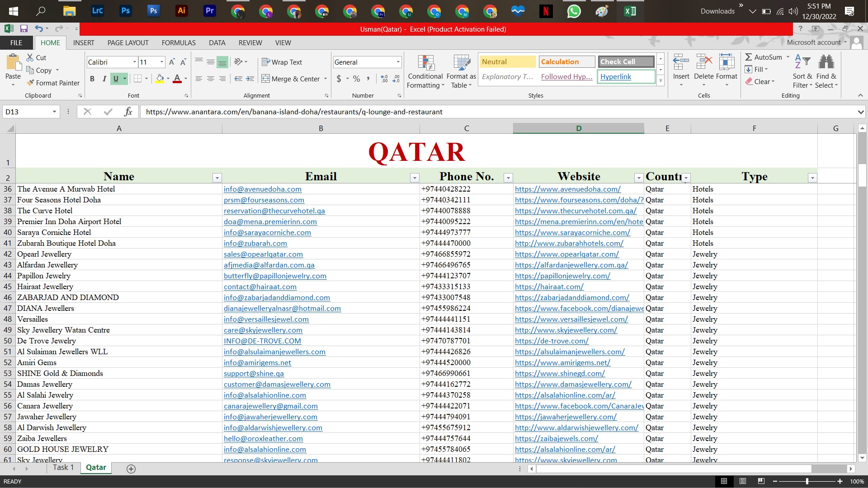Cut the selected cell
Screen dimensions: 868x488
[x=36, y=57]
